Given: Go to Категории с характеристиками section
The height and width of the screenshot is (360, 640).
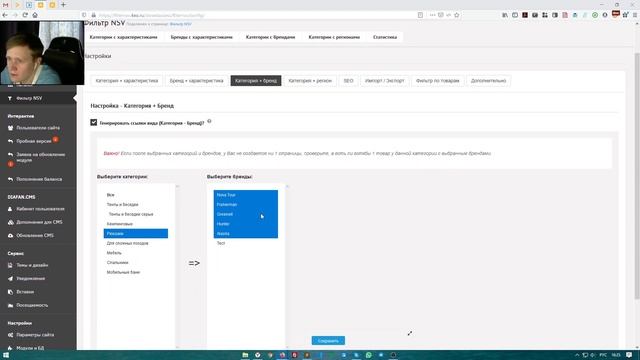Looking at the screenshot, I should (123, 37).
